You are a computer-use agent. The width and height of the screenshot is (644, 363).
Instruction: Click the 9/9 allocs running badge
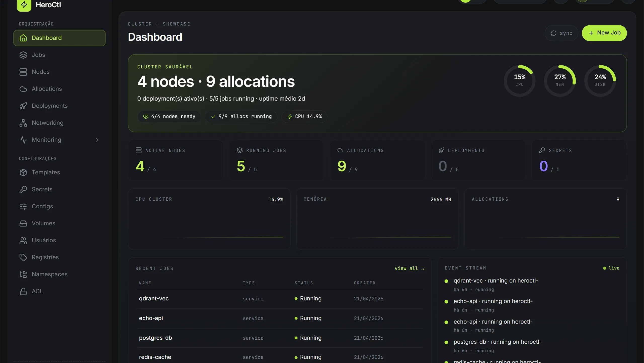(x=241, y=117)
